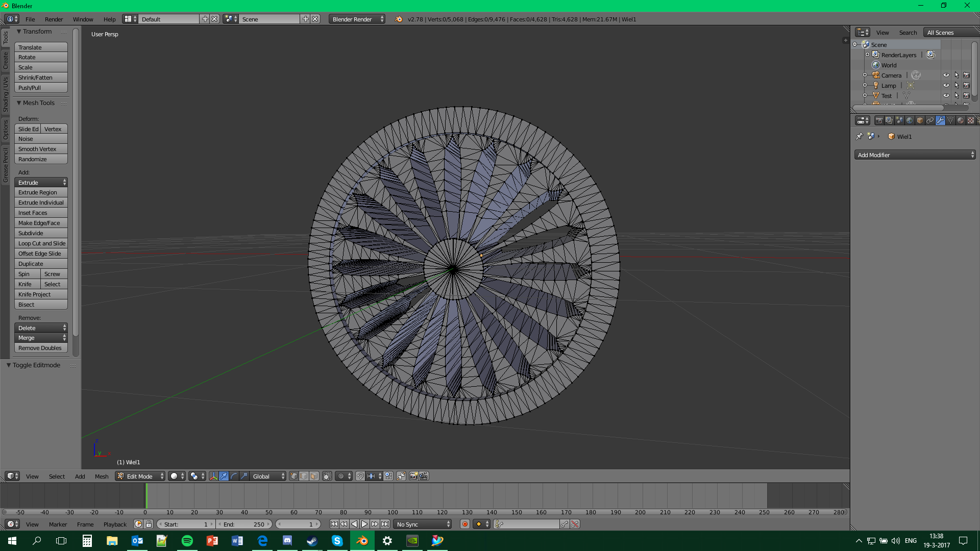The image size is (980, 551).
Task: Open the Edit Mode selector dropdown
Action: pyautogui.click(x=140, y=476)
